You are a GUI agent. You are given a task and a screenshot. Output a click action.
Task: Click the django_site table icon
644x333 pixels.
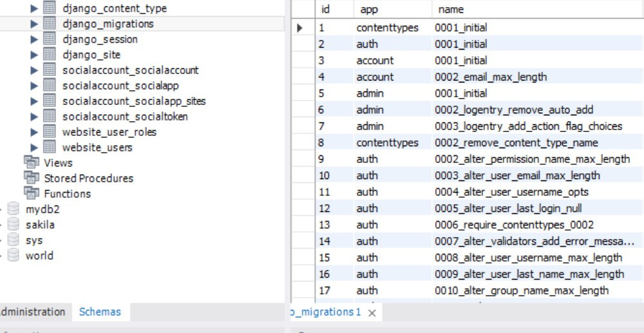click(x=50, y=54)
